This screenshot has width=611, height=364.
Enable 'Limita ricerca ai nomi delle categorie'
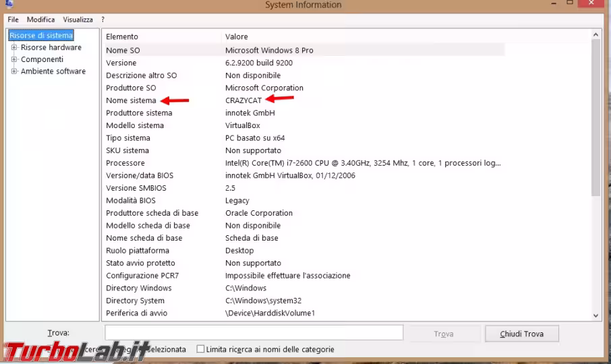coord(200,349)
